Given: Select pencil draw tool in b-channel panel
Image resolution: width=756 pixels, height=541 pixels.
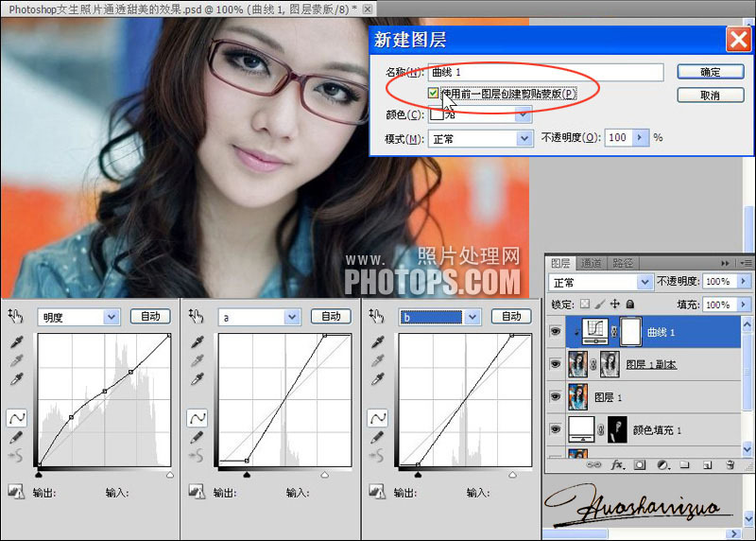Looking at the screenshot, I should (x=376, y=437).
